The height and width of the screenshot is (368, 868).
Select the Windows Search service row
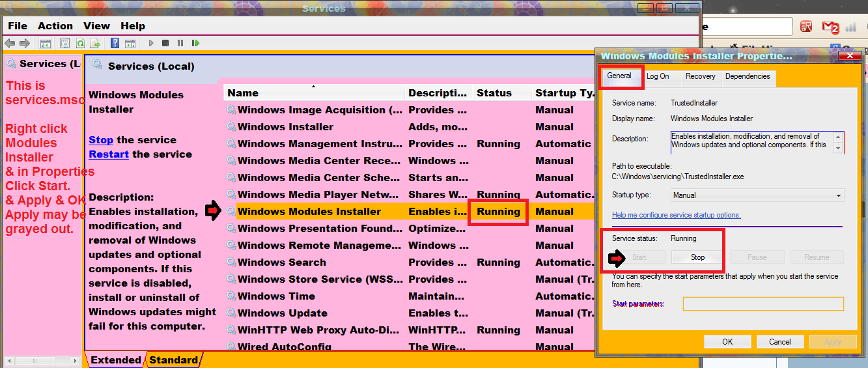click(x=410, y=262)
